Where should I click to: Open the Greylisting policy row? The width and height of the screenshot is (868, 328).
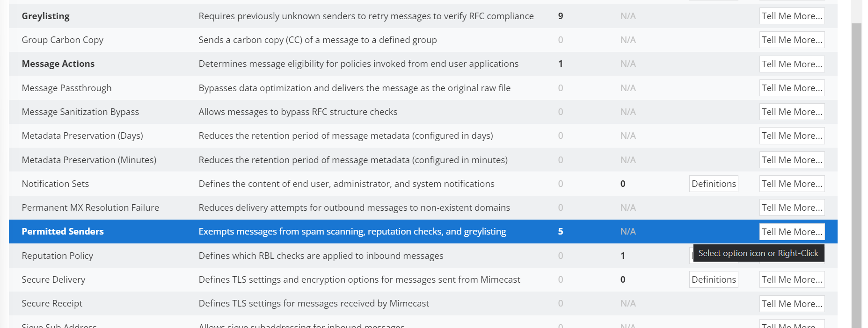point(45,16)
